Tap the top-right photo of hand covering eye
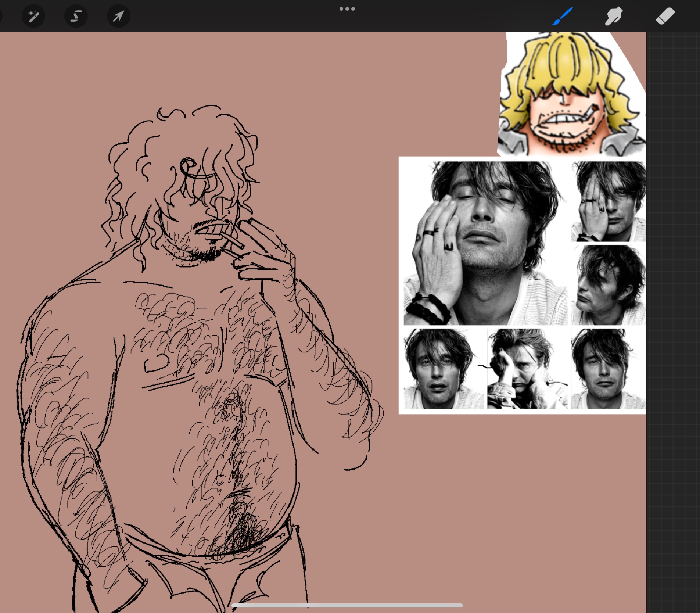This screenshot has height=613, width=700. click(x=608, y=201)
